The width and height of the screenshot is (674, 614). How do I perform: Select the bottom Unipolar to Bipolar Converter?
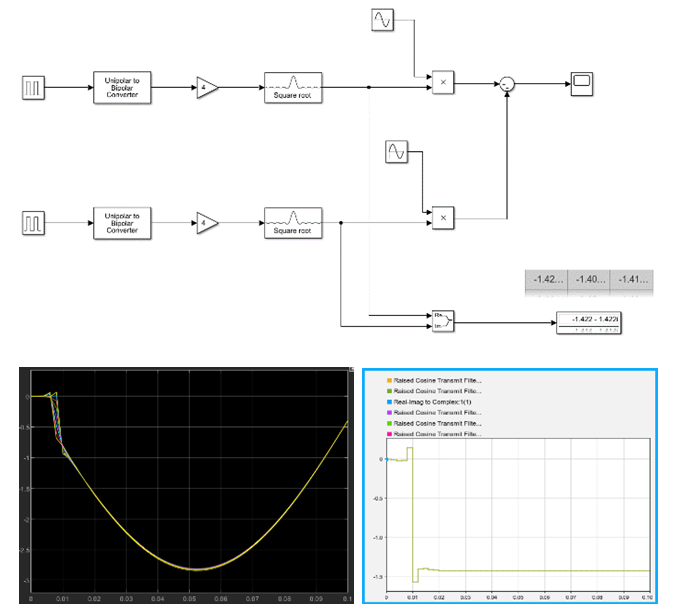[x=121, y=221]
